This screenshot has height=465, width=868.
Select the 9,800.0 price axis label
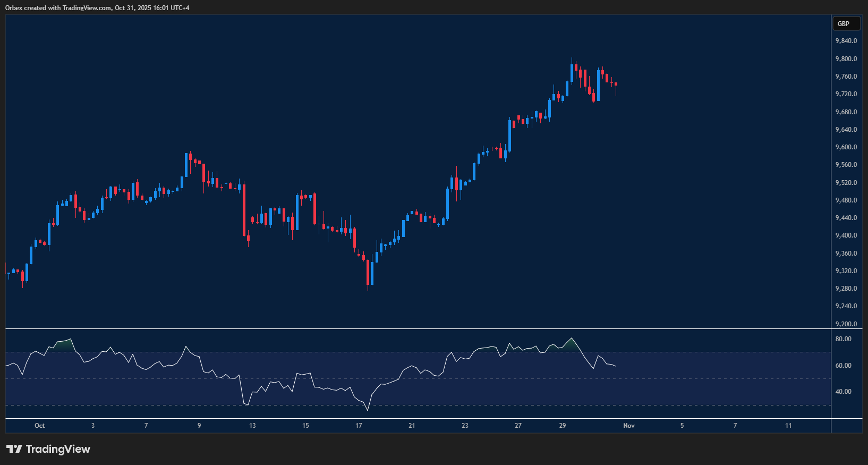pyautogui.click(x=846, y=59)
